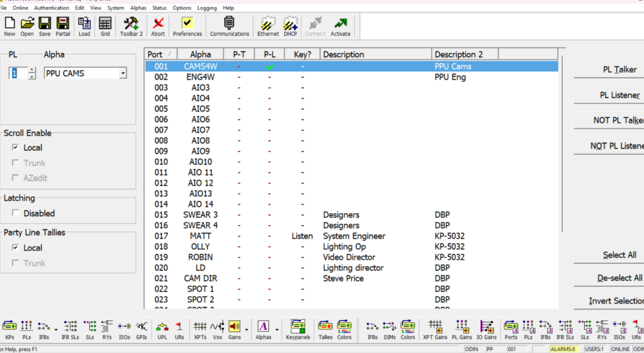
Task: Open the XPT Gains icon
Action: click(x=436, y=329)
